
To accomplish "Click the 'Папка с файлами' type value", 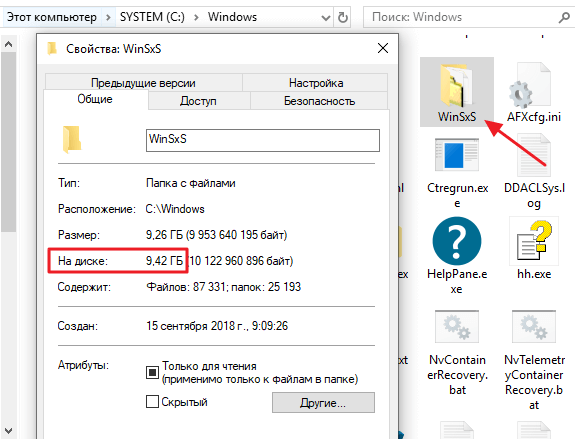I will pos(191,183).
